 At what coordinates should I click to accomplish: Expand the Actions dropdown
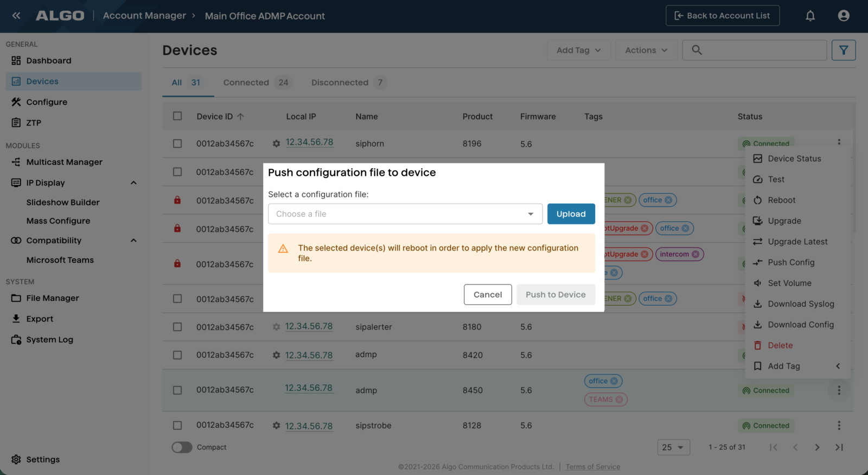(646, 50)
